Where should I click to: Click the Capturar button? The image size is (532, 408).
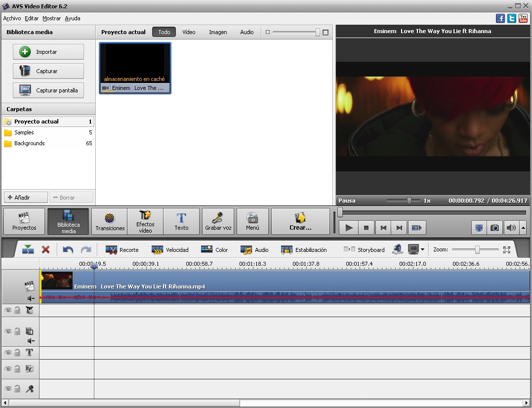(x=48, y=71)
